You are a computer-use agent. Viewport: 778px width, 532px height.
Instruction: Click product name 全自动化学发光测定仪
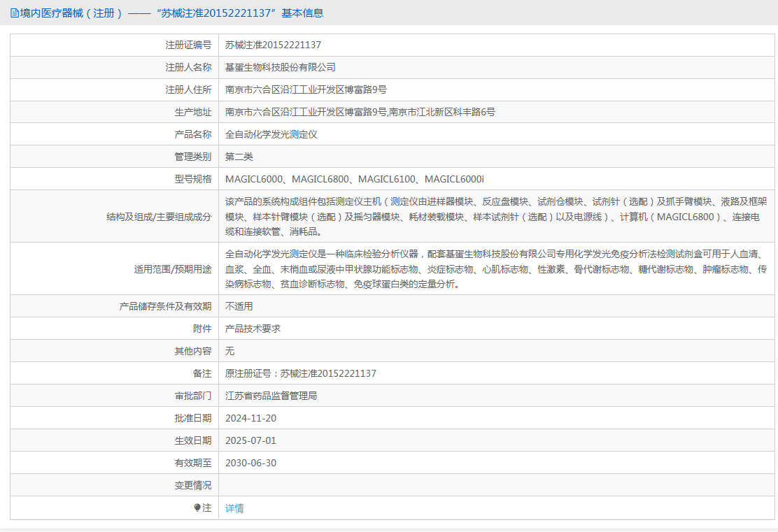(x=271, y=134)
